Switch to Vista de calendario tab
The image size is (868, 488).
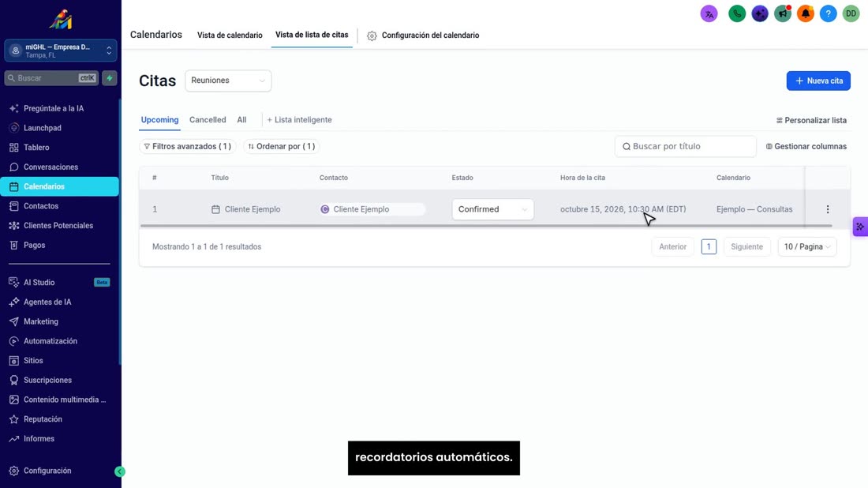tap(230, 35)
